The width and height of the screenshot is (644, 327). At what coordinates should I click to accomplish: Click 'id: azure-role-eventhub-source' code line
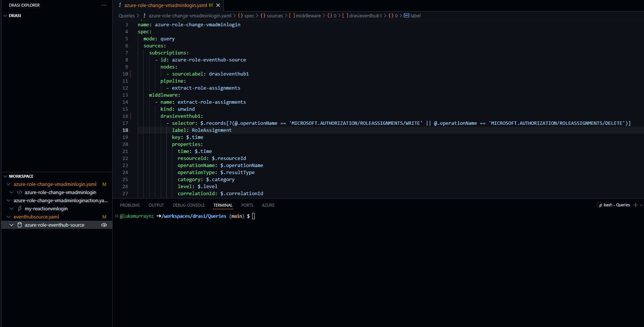pos(203,60)
